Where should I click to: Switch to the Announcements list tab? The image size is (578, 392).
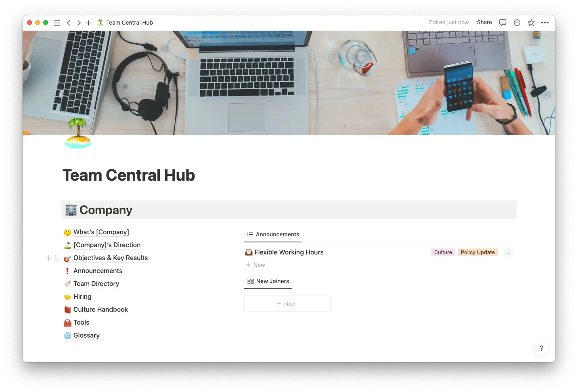tap(273, 234)
